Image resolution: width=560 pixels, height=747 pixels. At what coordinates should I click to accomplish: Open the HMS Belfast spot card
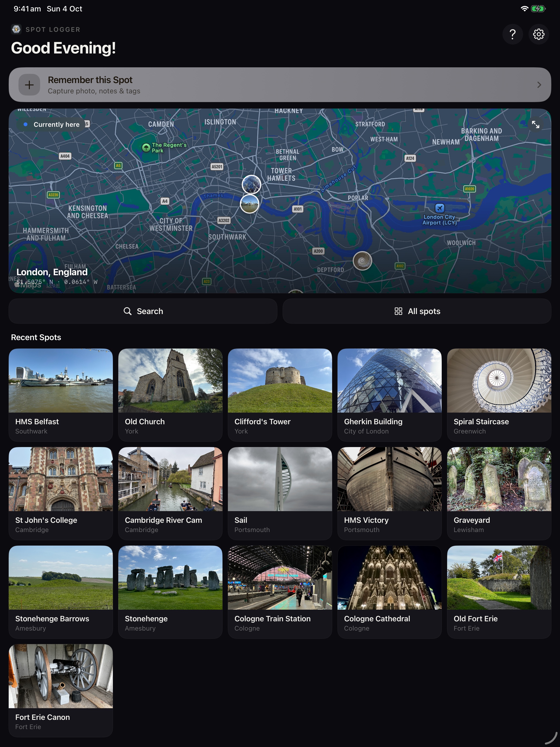[61, 395]
